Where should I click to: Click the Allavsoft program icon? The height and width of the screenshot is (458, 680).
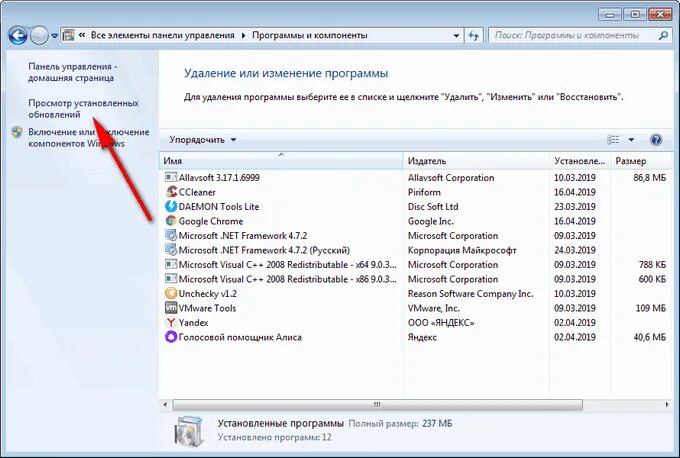pos(171,177)
